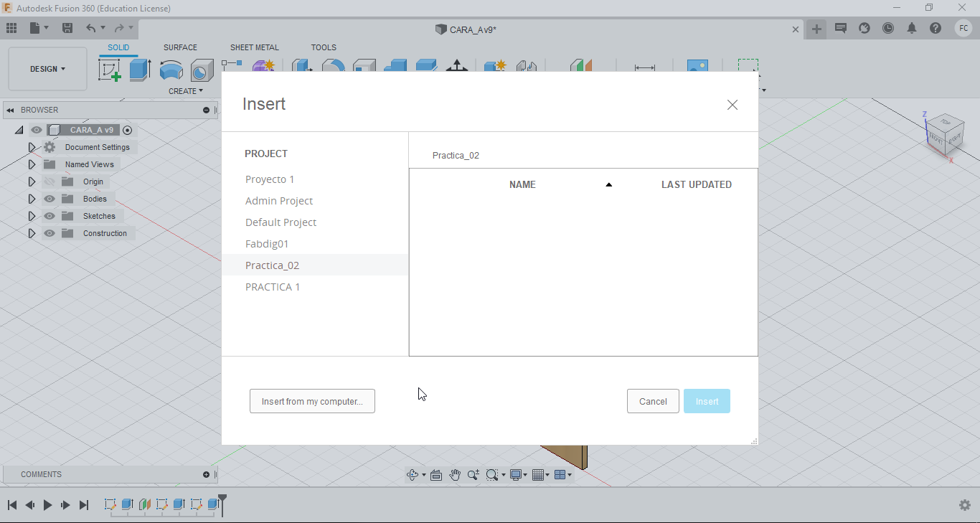Activate the Pan hand tool
980x523 pixels.
point(455,474)
